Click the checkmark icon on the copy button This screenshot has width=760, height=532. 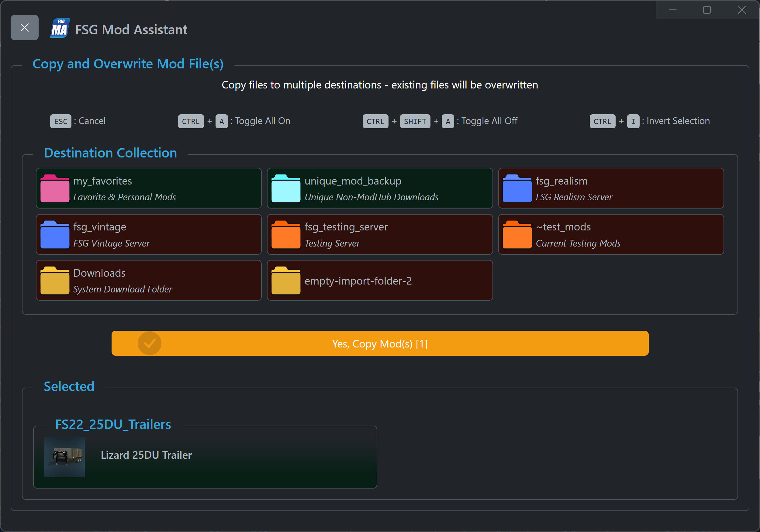point(150,343)
